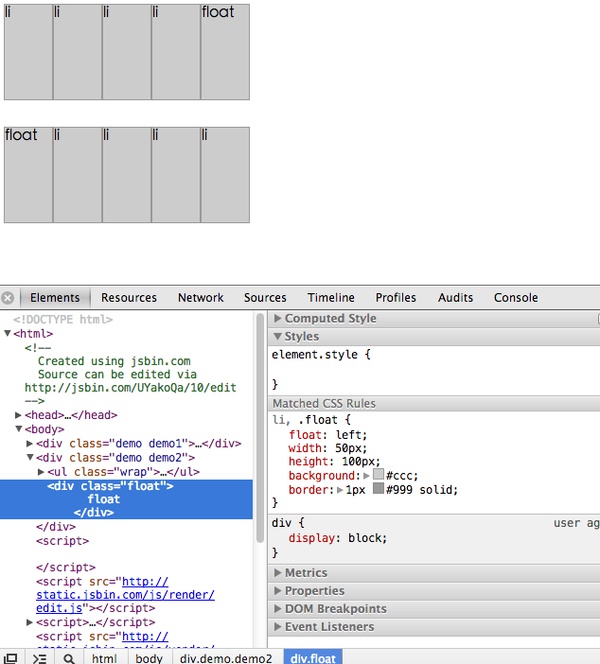This screenshot has height=664, width=600.
Task: Click the display: block property
Action: pos(337,538)
